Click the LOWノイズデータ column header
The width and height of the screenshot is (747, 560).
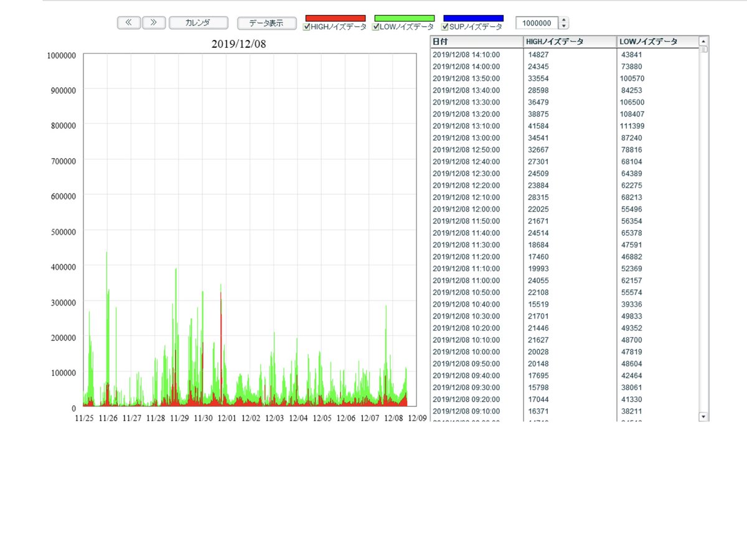pos(657,42)
